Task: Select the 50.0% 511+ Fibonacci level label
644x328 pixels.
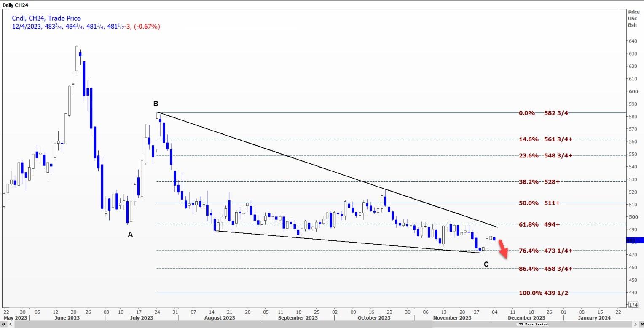Action: click(539, 203)
